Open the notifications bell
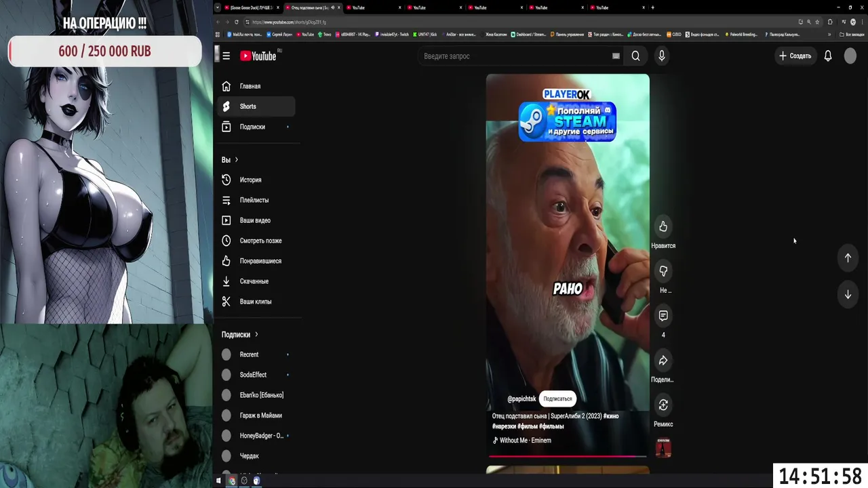This screenshot has width=868, height=488. click(x=828, y=56)
